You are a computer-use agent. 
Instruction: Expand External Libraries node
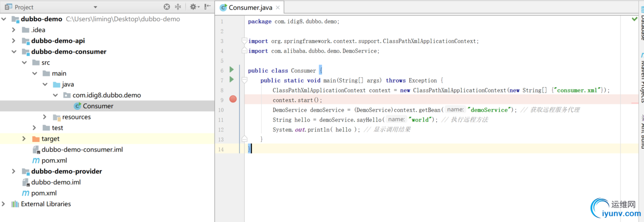4,204
